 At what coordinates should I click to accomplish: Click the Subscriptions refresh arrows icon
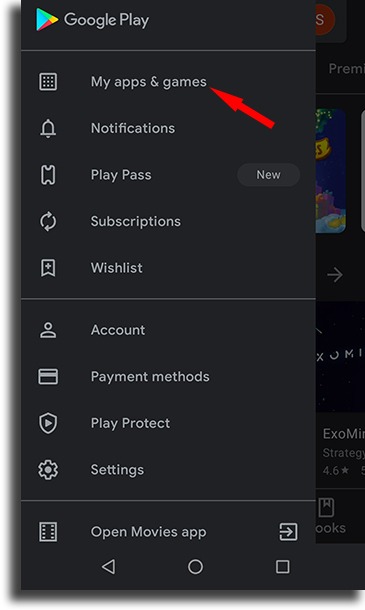click(48, 221)
